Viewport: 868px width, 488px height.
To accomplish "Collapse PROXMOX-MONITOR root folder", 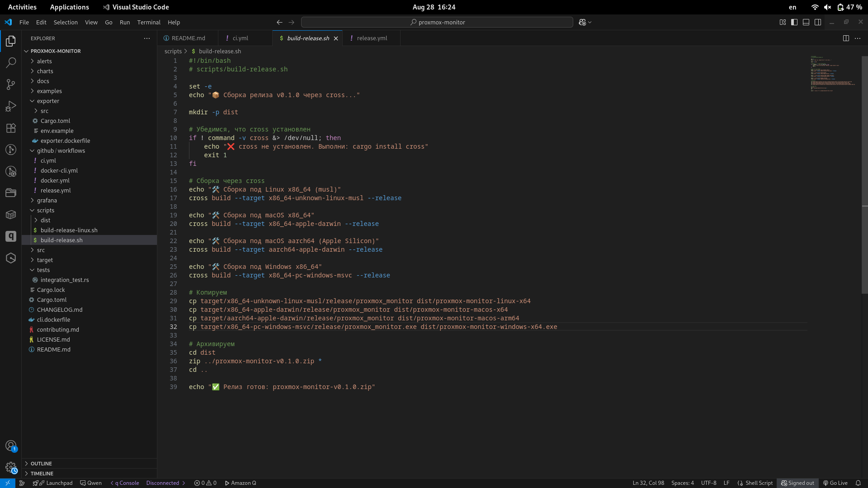I will click(89, 51).
